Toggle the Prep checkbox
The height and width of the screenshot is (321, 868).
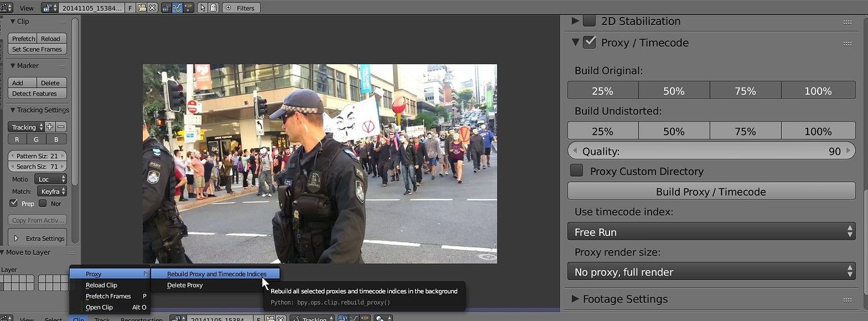pyautogui.click(x=13, y=203)
